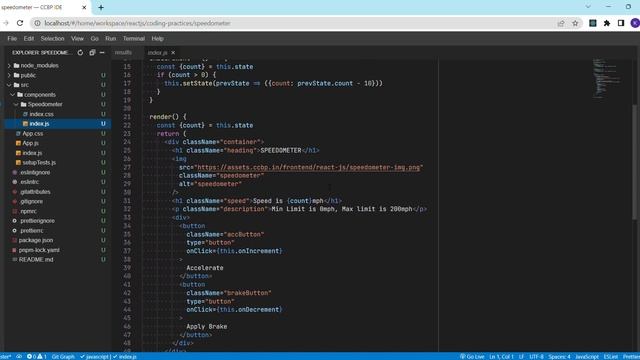Open the browser Extensions puzzle icon
Screen dimensions: 640x360
click(x=607, y=23)
